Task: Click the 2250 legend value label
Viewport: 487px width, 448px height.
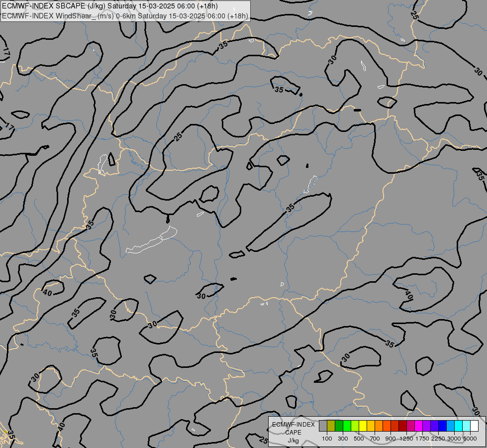Action: click(x=438, y=439)
